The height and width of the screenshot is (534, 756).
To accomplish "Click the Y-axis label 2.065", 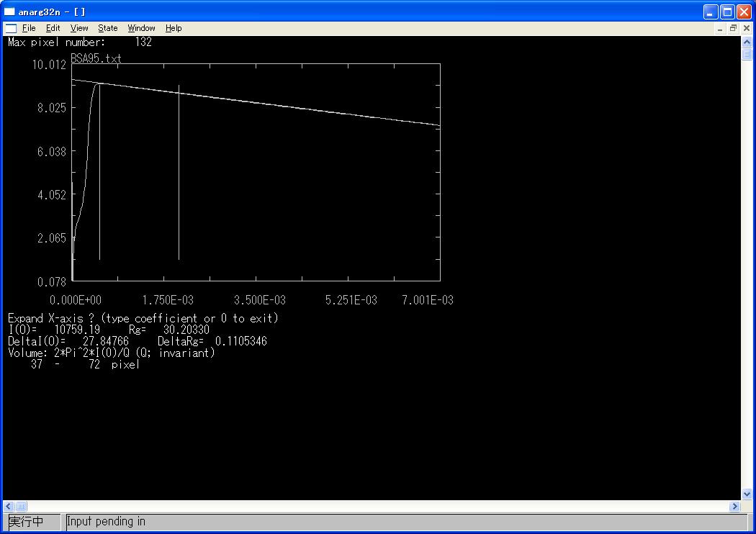I will click(52, 238).
